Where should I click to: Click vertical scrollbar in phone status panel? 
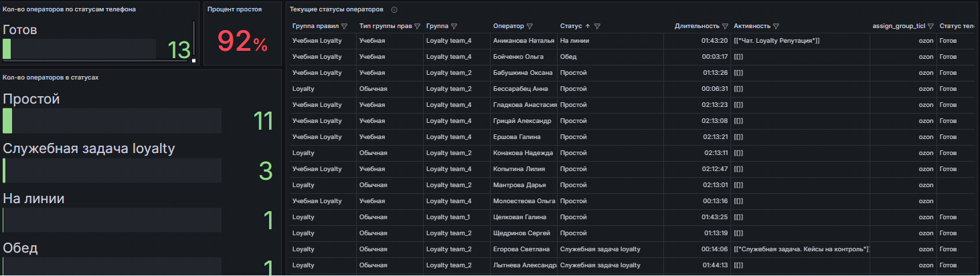pos(193,40)
